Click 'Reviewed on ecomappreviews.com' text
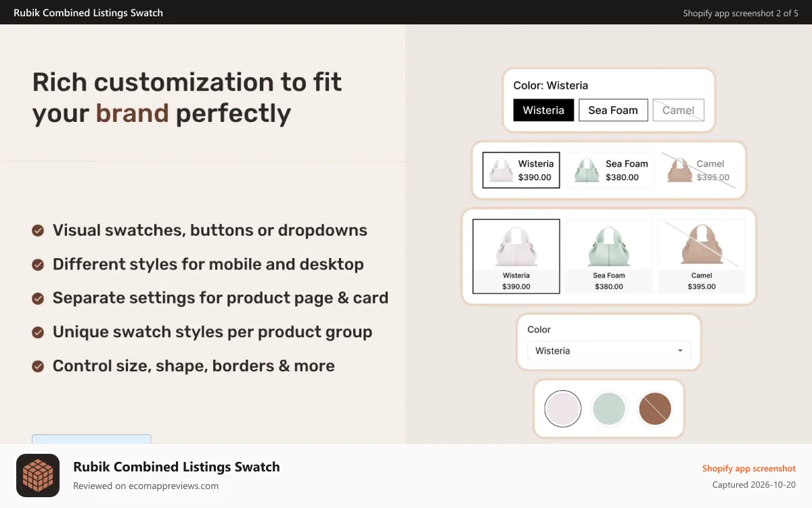This screenshot has height=508, width=812. (x=145, y=486)
